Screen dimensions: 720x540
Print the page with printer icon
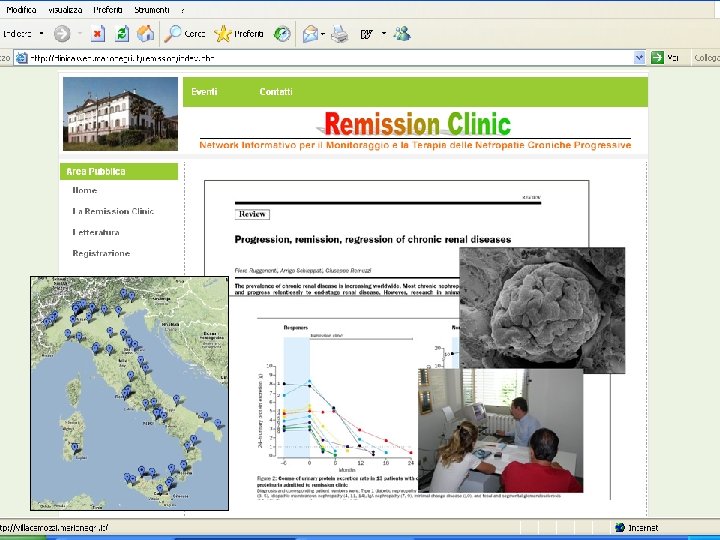point(340,34)
